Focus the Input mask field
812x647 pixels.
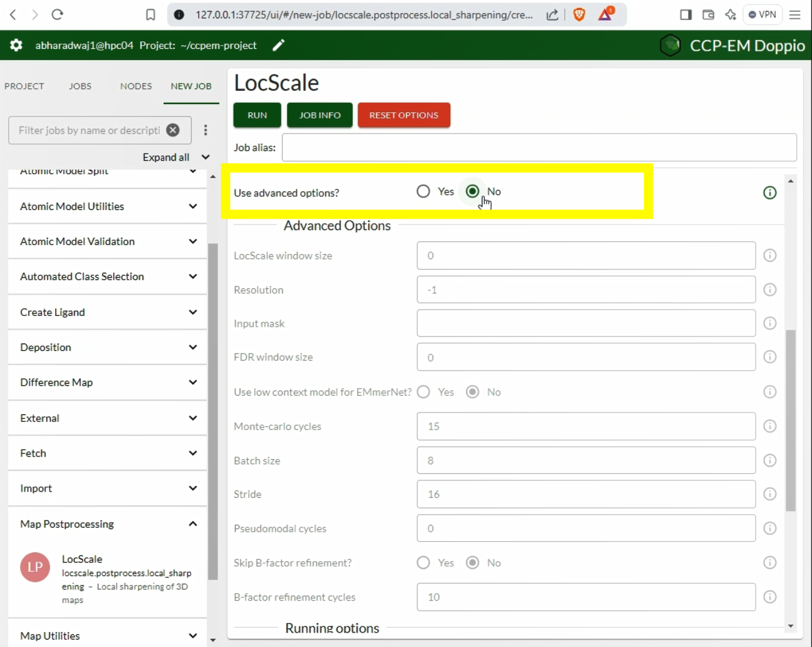point(586,323)
